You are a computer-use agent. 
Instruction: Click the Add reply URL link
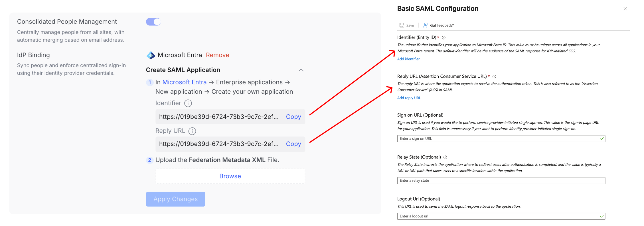[x=409, y=98]
